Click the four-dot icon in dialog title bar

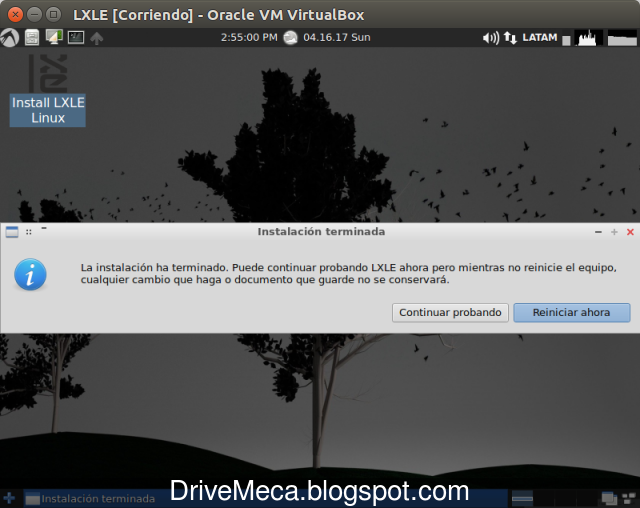pos(29,232)
